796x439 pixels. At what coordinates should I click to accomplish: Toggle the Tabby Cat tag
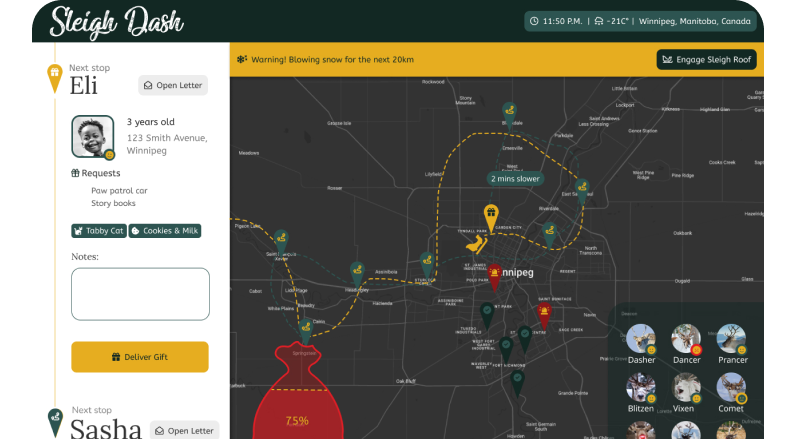point(98,231)
